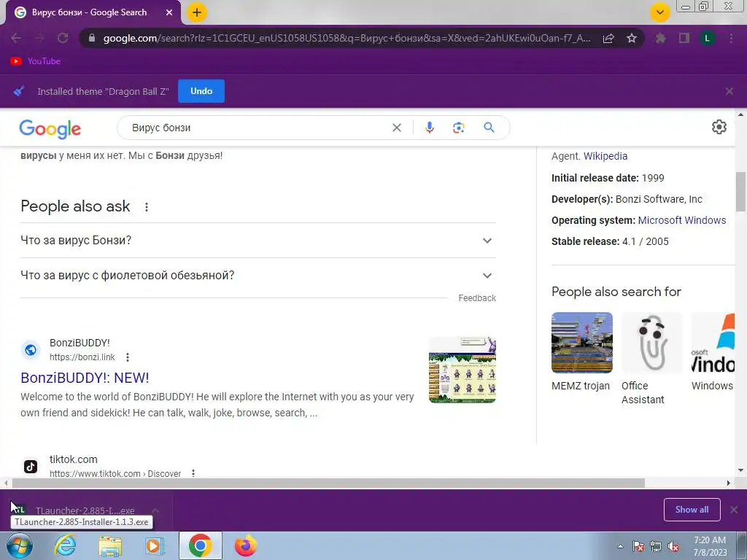Image resolution: width=747 pixels, height=560 pixels.
Task: Open a new tab with plus button
Action: pyautogui.click(x=197, y=12)
